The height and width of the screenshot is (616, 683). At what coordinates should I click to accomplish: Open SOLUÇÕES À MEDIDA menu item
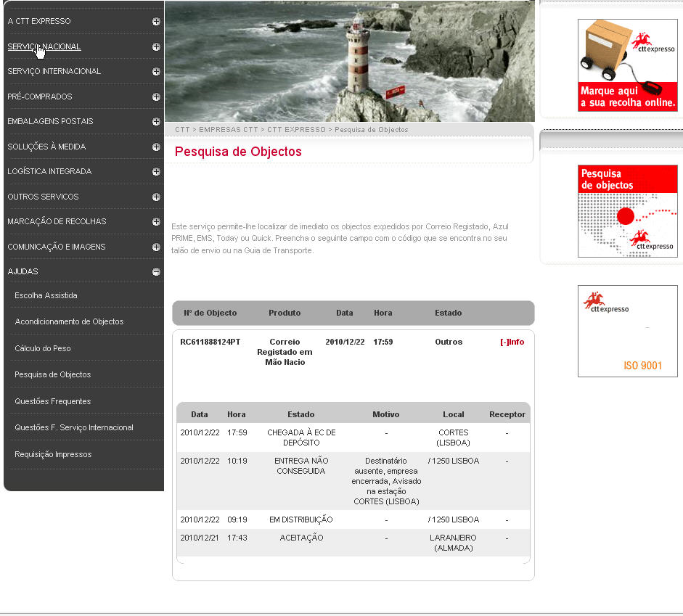tap(46, 147)
